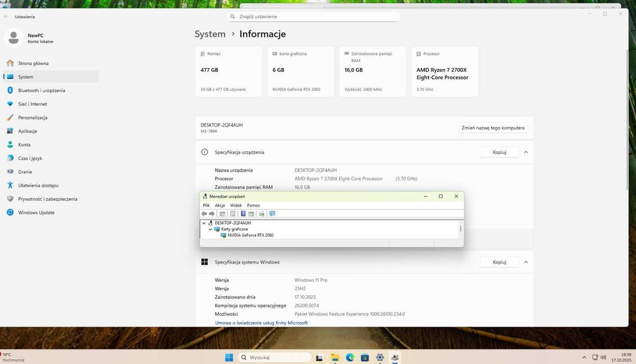
Task: Collapse Specyfikacja urządzenia section chevron
Action: coord(526,152)
